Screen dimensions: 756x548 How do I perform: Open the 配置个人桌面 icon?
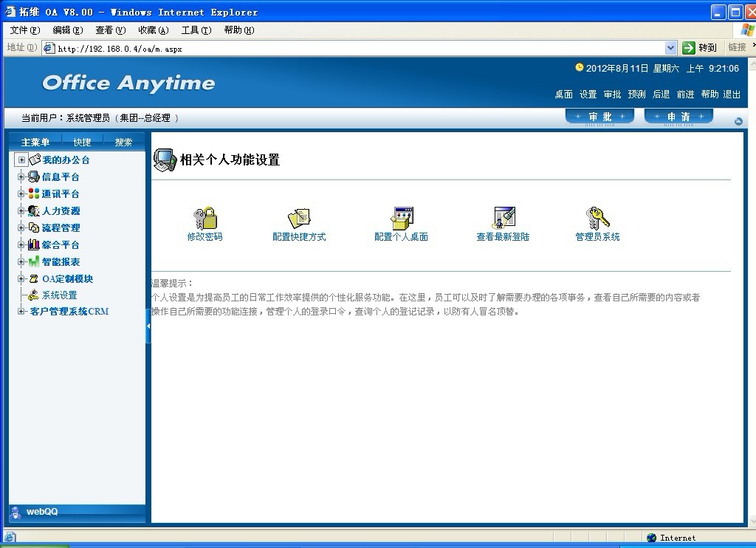point(402,218)
